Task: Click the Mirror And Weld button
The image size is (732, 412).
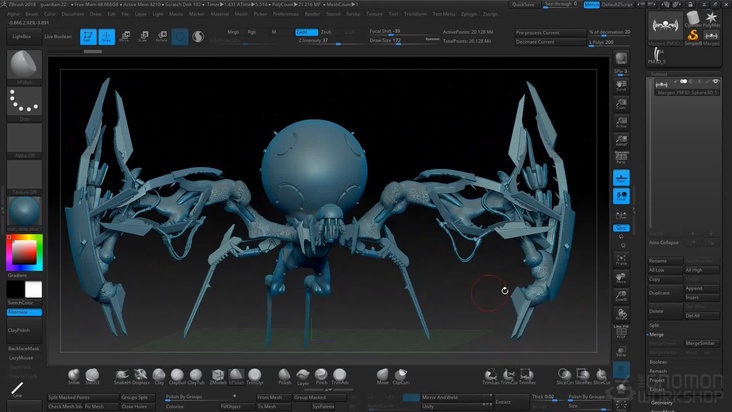Action: pos(456,398)
